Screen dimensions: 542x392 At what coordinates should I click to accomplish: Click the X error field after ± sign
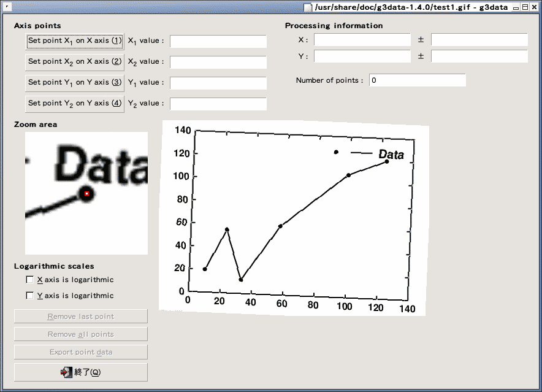tap(479, 40)
